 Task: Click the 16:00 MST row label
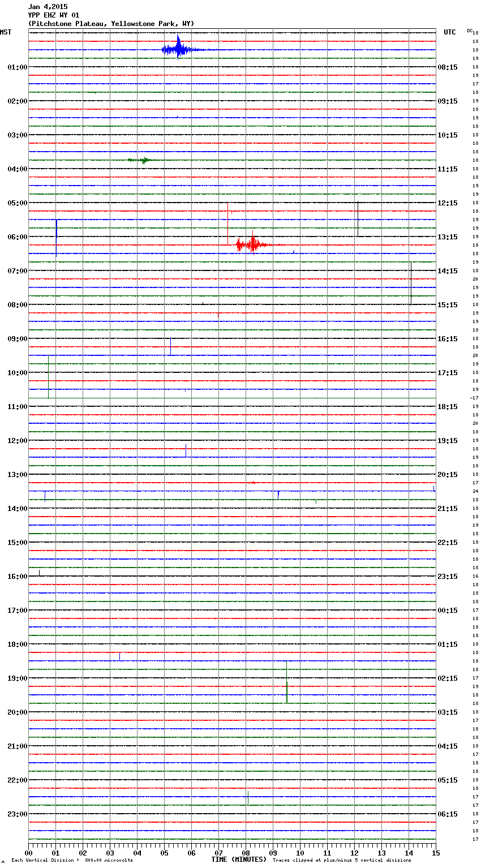tap(17, 577)
